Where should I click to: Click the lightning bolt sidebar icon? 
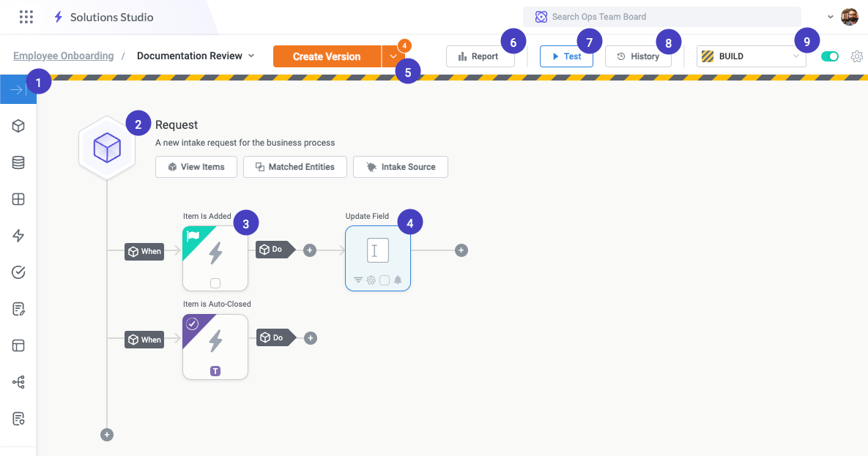tap(19, 236)
